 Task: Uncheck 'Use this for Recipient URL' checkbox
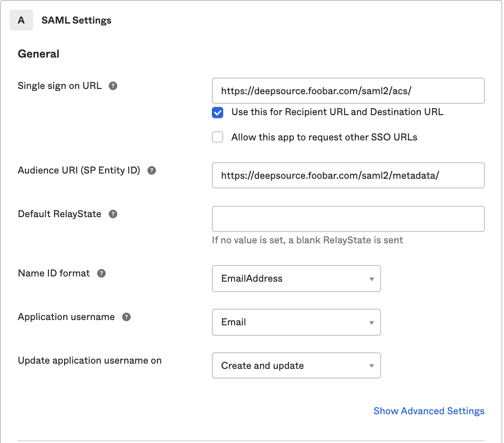218,112
